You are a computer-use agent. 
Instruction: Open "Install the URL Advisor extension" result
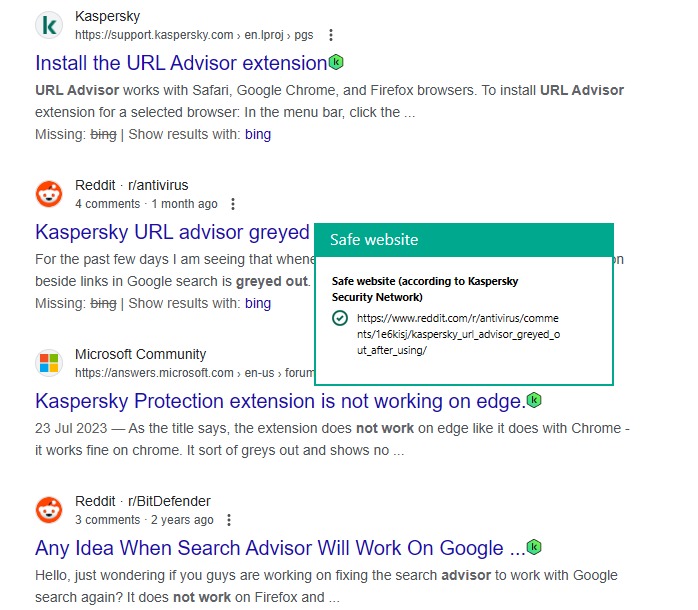point(181,63)
